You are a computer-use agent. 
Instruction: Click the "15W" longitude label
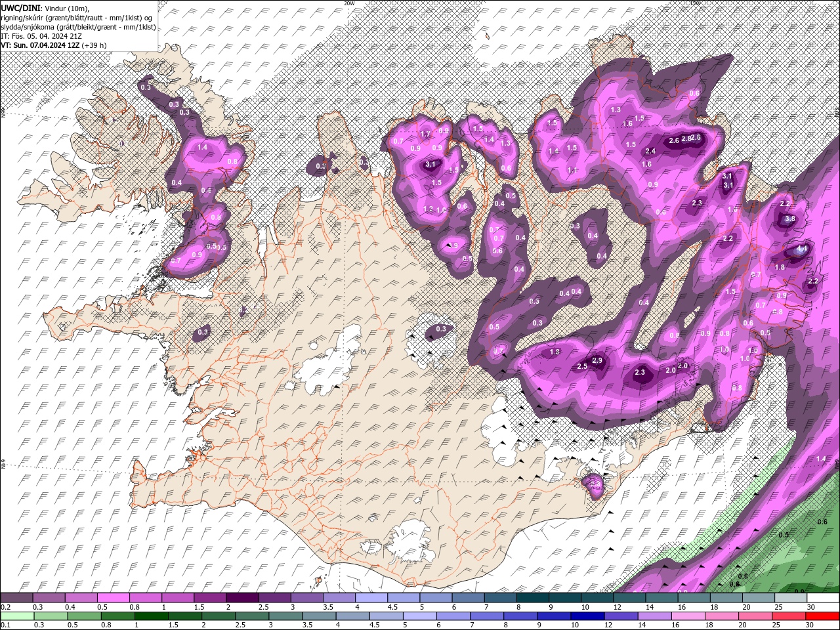click(x=695, y=3)
